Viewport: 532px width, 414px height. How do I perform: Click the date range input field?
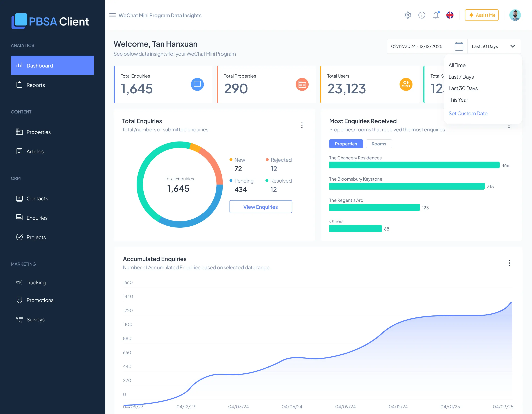(427, 46)
